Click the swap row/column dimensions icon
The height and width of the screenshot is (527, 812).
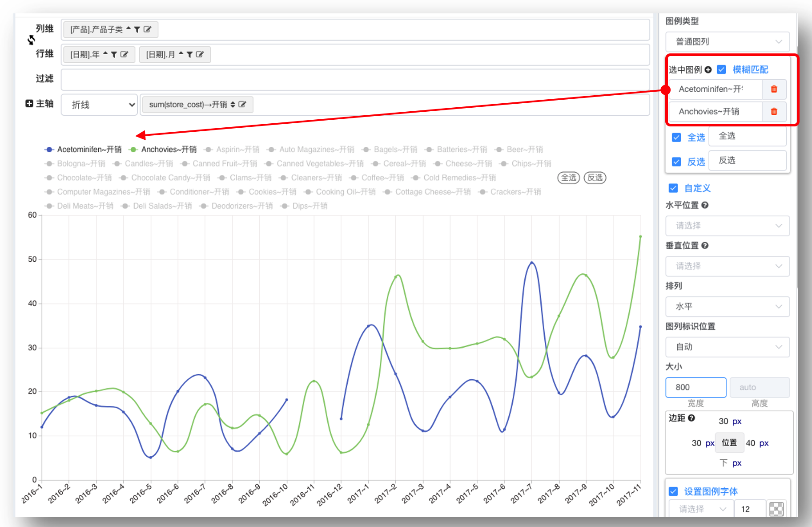[31, 40]
